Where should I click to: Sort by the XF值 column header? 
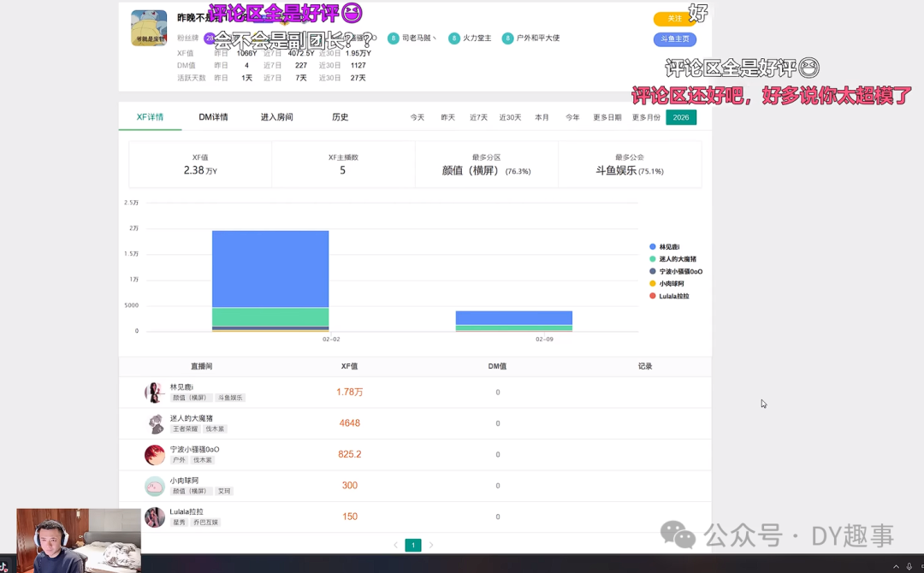[349, 366]
